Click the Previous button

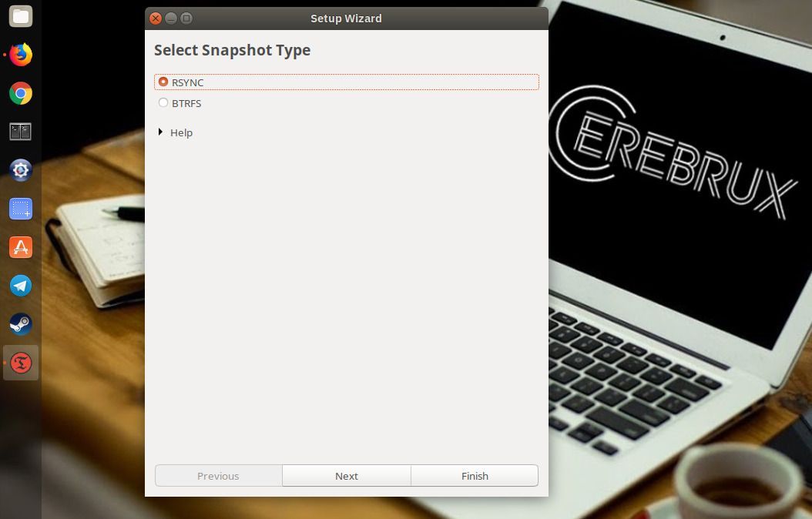coord(218,476)
